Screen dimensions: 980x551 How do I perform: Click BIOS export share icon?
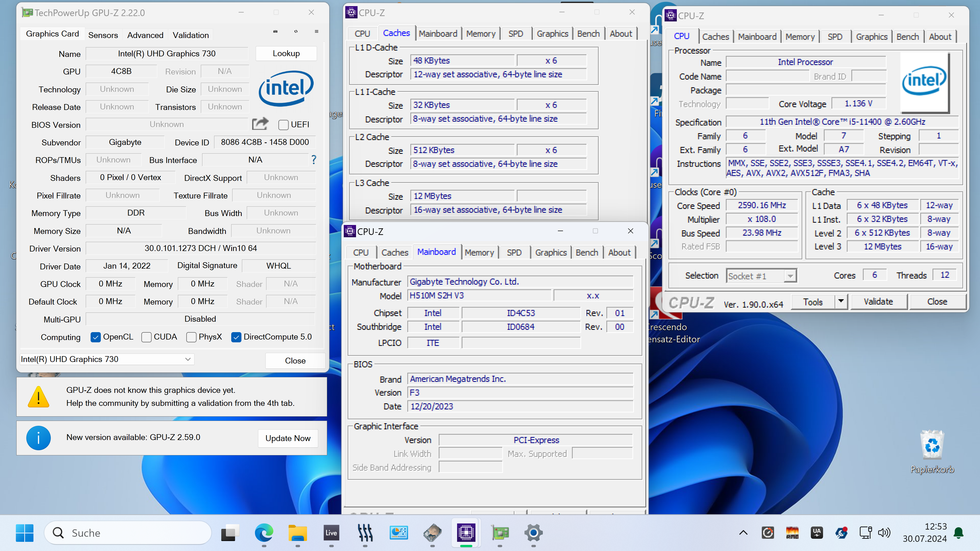coord(260,124)
